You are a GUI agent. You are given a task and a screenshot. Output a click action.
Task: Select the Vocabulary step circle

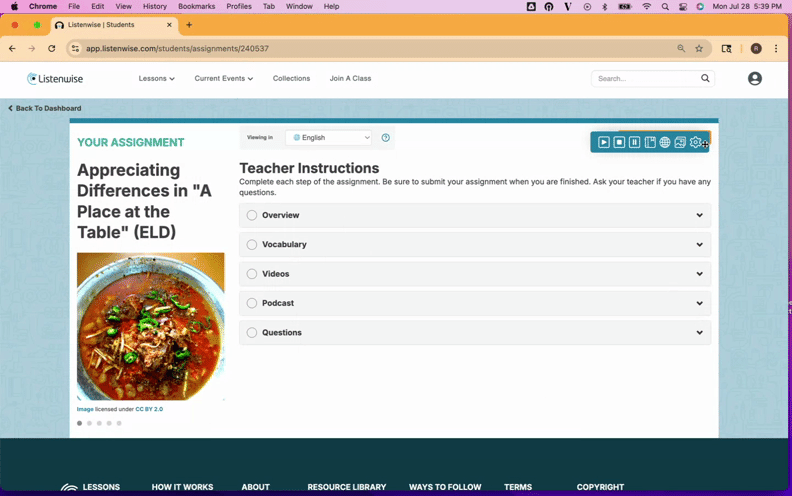click(252, 244)
